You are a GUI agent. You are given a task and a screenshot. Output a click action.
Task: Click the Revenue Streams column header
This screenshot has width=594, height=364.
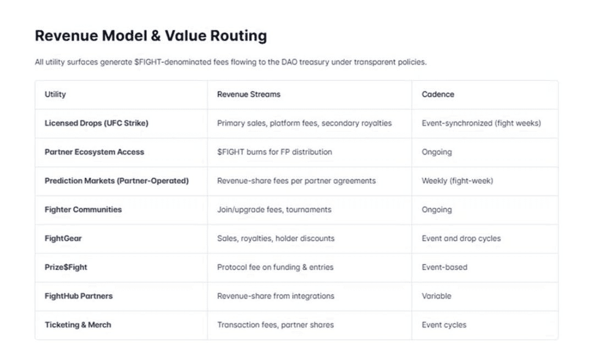coord(249,95)
